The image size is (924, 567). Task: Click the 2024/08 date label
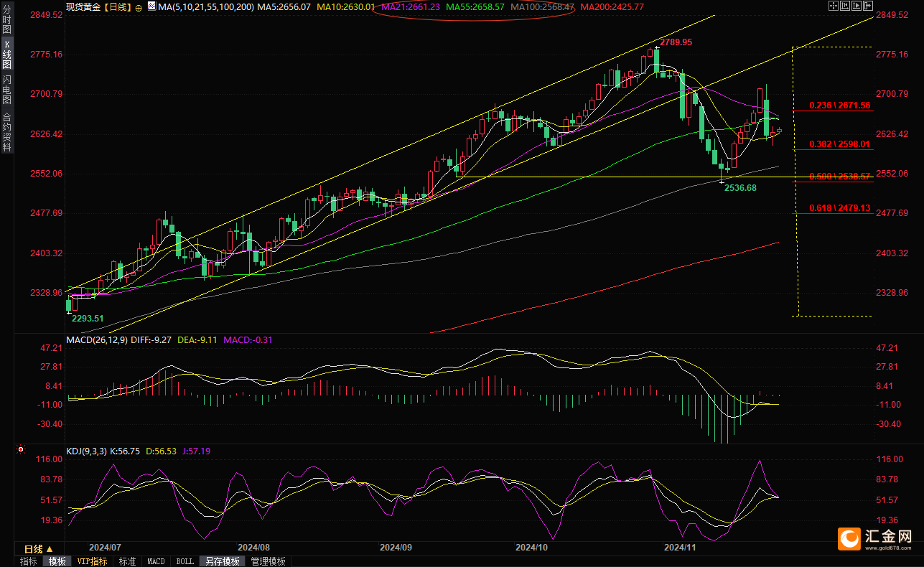253,547
